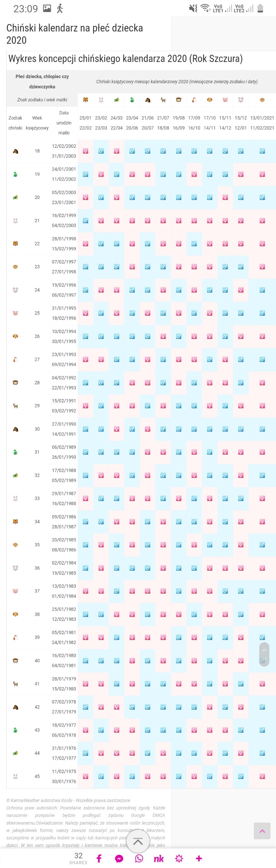276x868 pixels.
Task: Share the page on WhatsApp
Action: [x=139, y=858]
